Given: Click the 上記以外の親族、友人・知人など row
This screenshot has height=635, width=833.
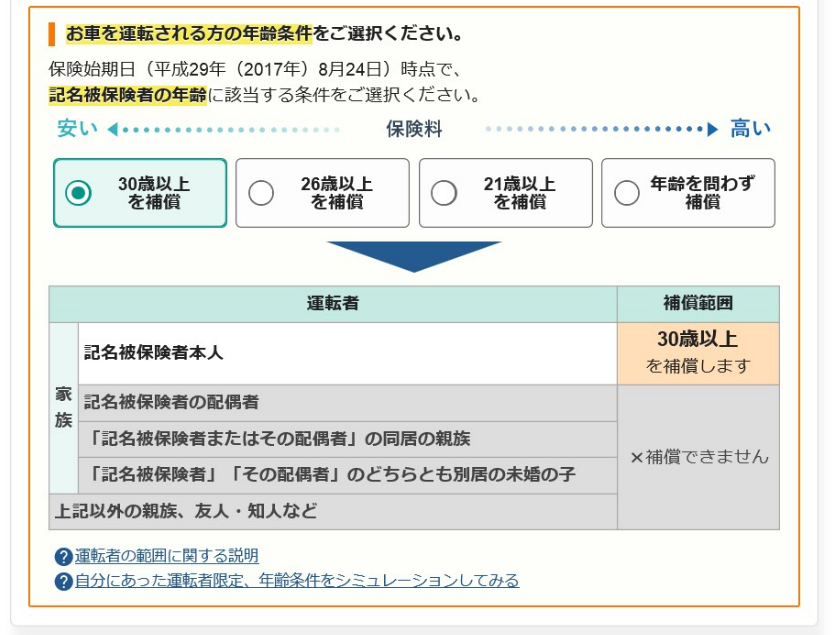Looking at the screenshot, I should (x=333, y=512).
